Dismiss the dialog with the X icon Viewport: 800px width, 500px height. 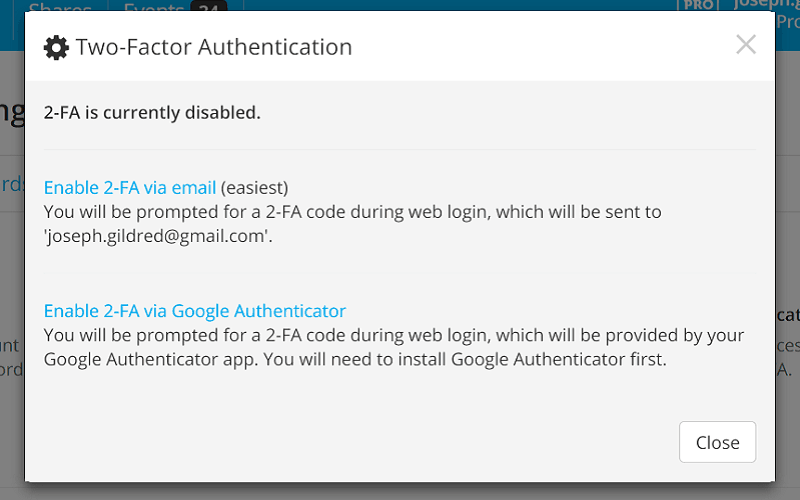point(746,44)
